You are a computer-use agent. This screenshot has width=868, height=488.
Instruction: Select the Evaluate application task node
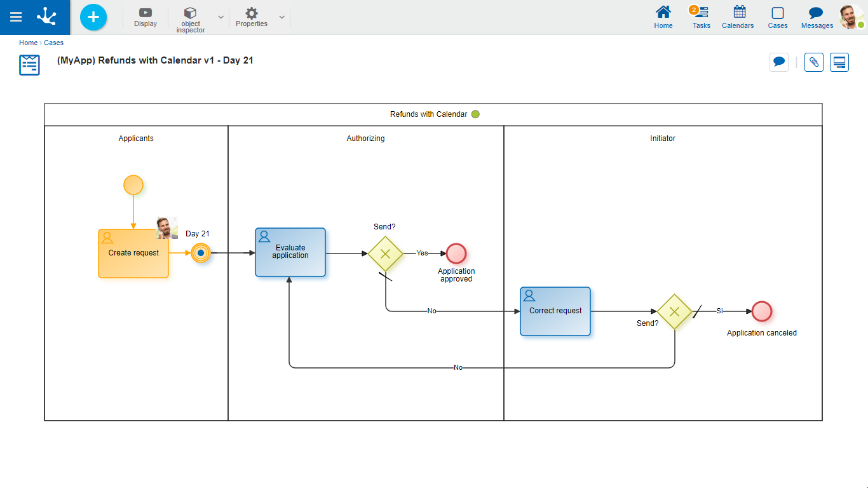click(x=290, y=252)
